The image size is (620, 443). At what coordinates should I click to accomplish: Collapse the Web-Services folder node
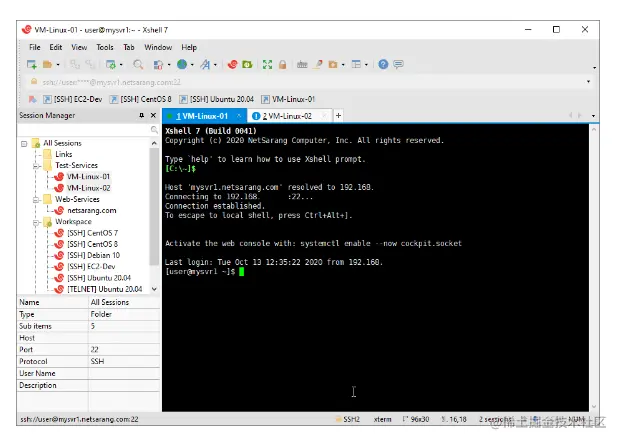(36, 200)
